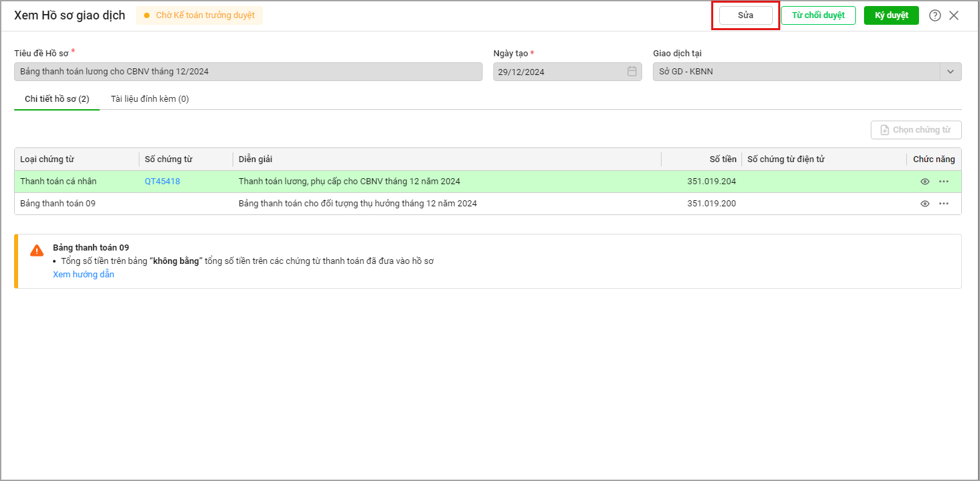The image size is (980, 481).
Task: Open more options for Bảng thanh toán 09 row
Action: pos(944,204)
